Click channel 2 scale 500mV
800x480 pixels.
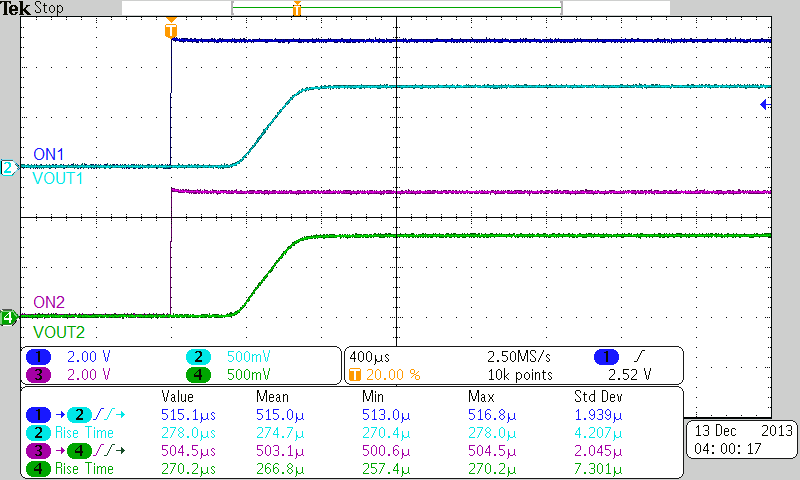[x=248, y=357]
